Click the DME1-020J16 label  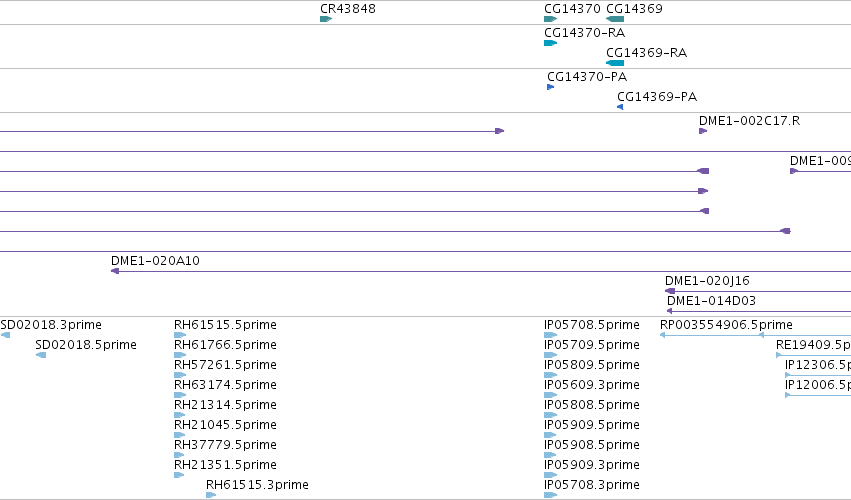[x=707, y=281]
